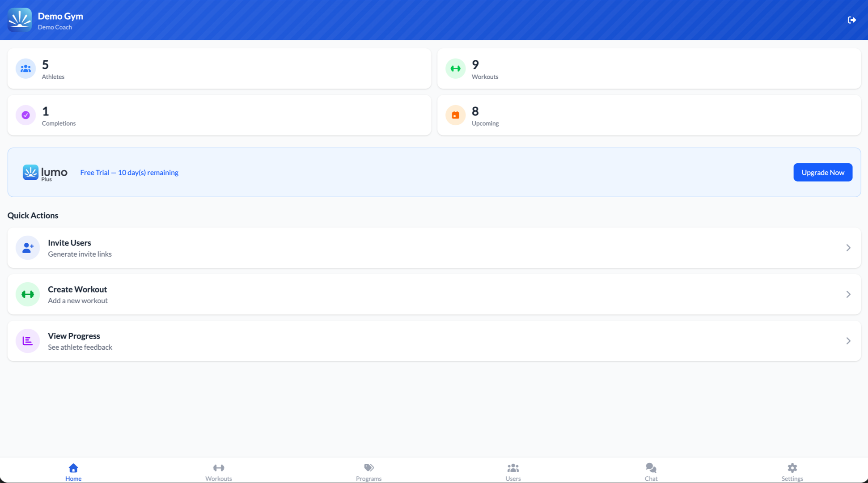868x483 pixels.
Task: Click the logout icon in the header
Action: [x=852, y=20]
